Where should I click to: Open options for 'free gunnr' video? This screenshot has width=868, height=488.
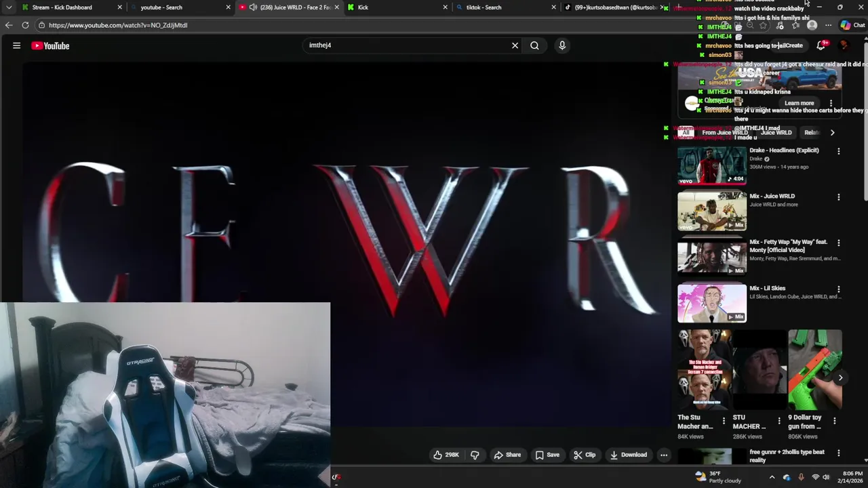pyautogui.click(x=838, y=453)
